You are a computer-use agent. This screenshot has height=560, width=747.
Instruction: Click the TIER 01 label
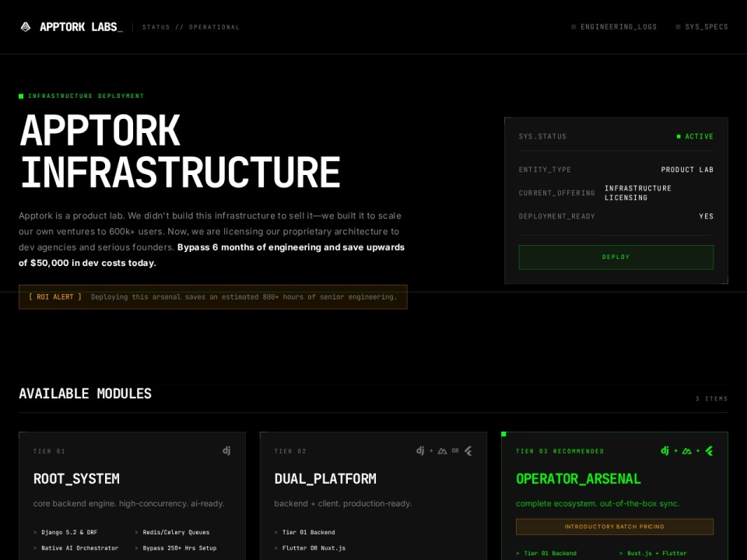click(49, 451)
